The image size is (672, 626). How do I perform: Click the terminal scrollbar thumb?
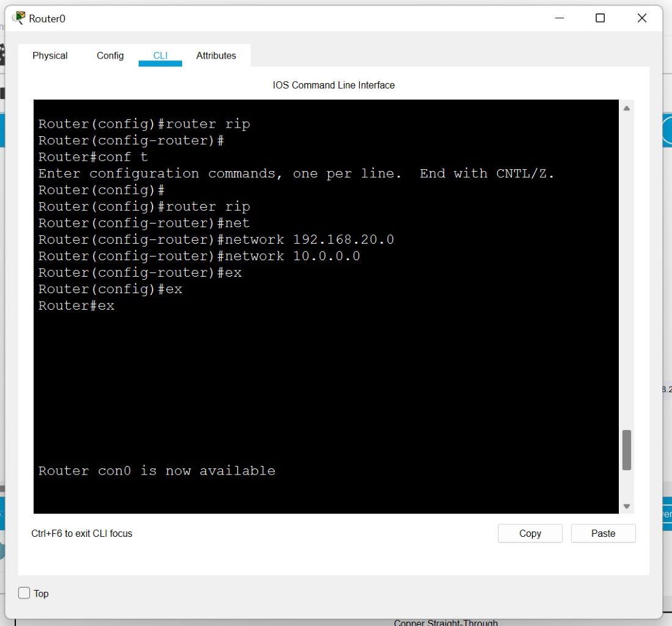click(x=626, y=450)
